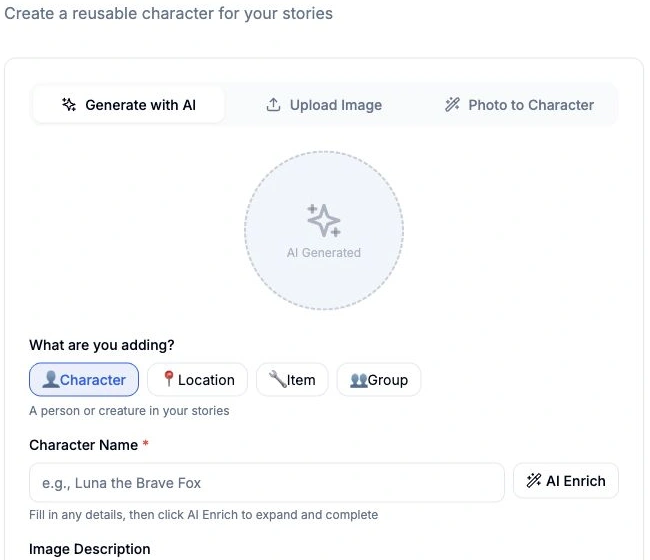Image resolution: width=650 pixels, height=560 pixels.
Task: Select the Photo to Character tab
Action: click(519, 105)
